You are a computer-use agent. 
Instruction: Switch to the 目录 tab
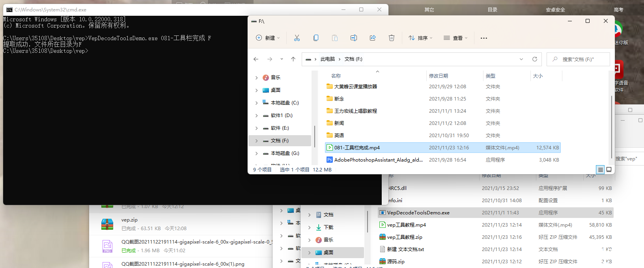click(492, 10)
